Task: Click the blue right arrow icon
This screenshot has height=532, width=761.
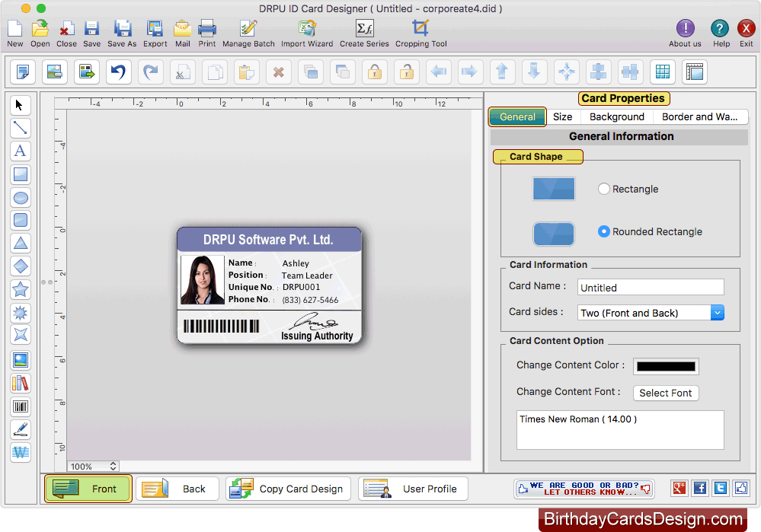Action: [470, 72]
